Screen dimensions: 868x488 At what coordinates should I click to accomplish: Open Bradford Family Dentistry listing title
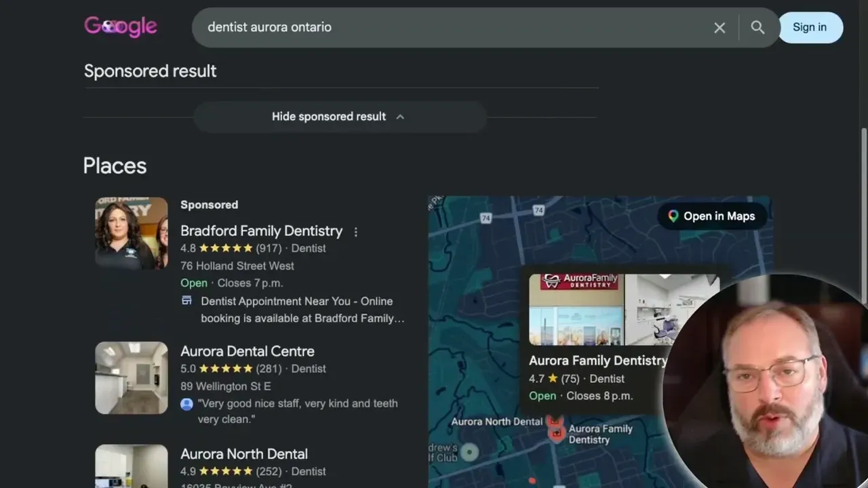click(x=261, y=230)
